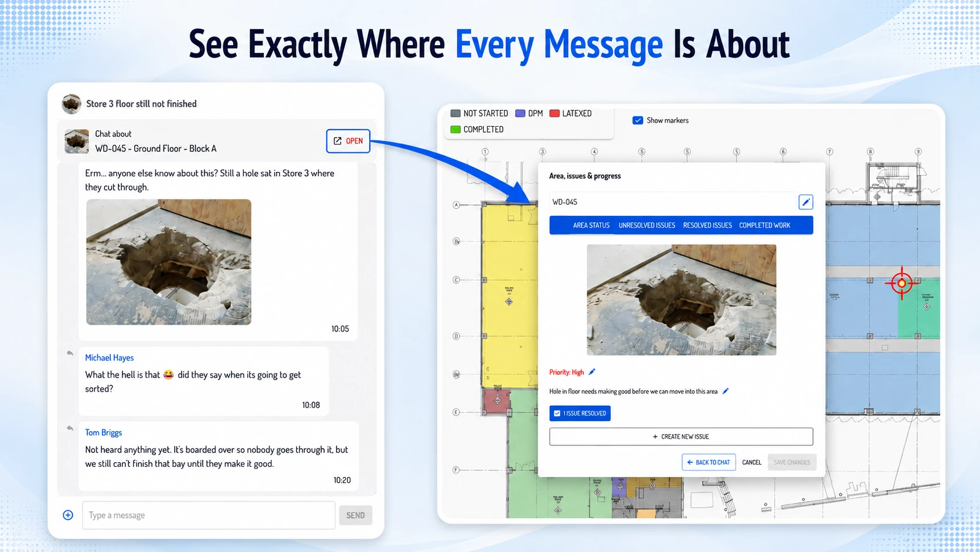
Task: Click the reply arrow beside Michael Hayes
Action: pyautogui.click(x=70, y=353)
